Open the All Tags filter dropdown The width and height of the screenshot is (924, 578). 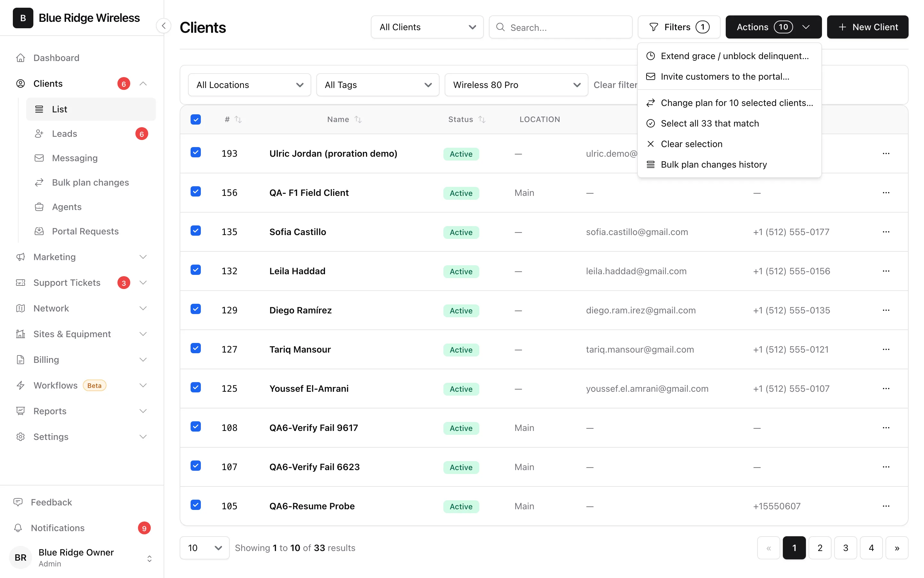(x=378, y=85)
